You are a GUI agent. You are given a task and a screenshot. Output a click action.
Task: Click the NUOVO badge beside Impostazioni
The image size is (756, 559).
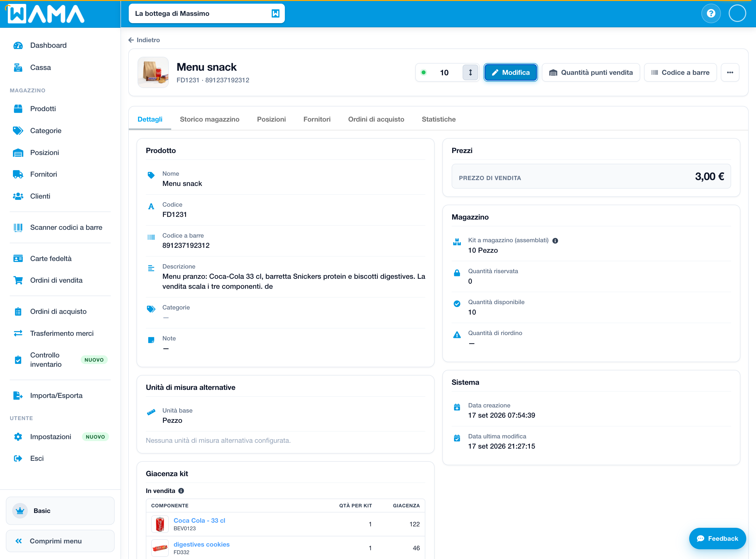point(95,437)
